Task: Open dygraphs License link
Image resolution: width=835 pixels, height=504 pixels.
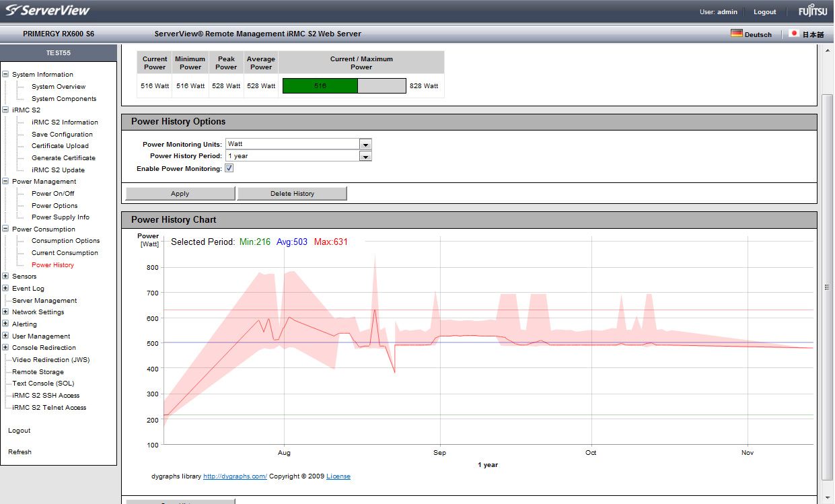Action: pyautogui.click(x=338, y=476)
